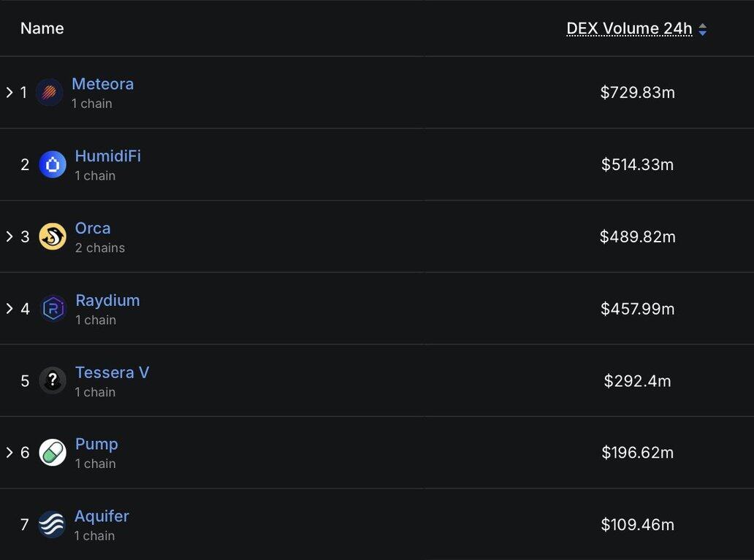Image resolution: width=754 pixels, height=560 pixels.
Task: Open the Tessera V protocol link
Action: [x=112, y=372]
